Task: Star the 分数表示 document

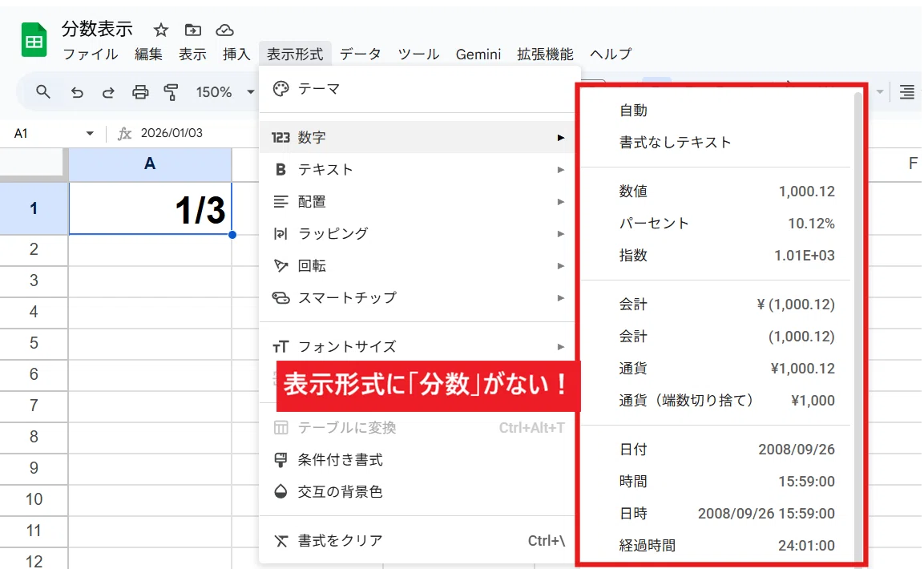Action: coord(161,30)
